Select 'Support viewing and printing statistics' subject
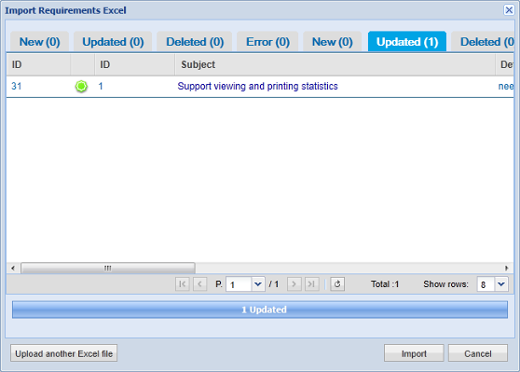This screenshot has height=372, width=520. point(258,86)
